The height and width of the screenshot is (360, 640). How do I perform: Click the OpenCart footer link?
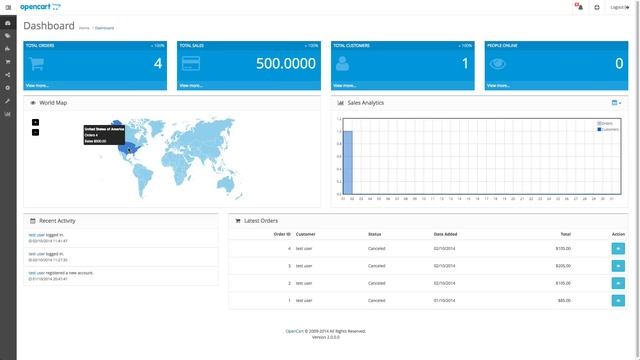(294, 331)
